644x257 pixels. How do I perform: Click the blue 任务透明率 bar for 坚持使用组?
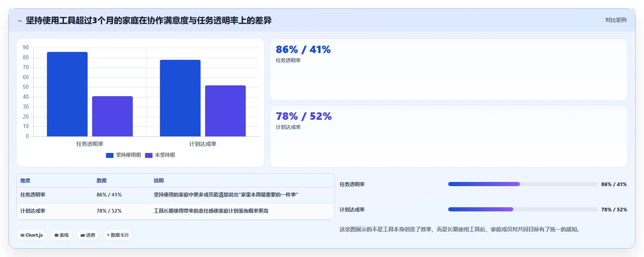pyautogui.click(x=67, y=94)
